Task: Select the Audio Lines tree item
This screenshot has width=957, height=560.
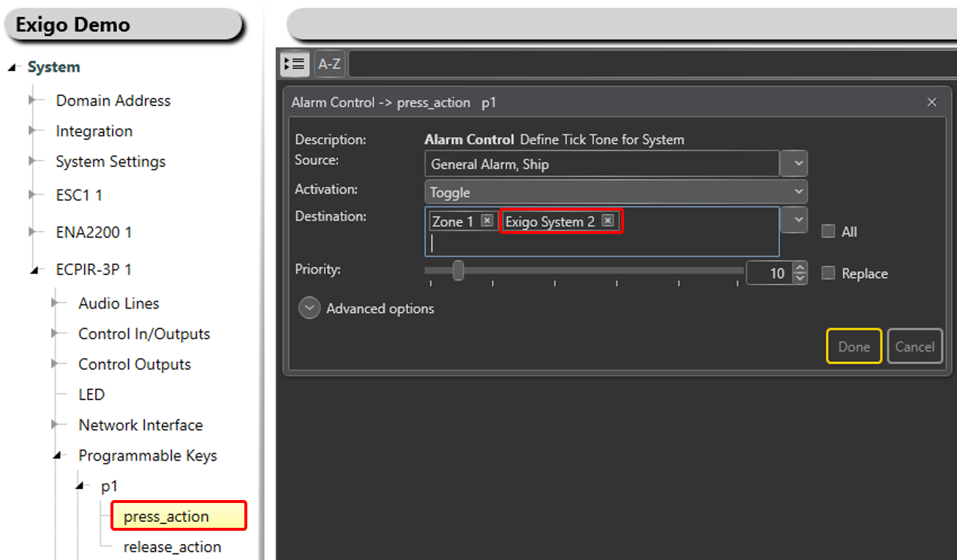Action: (119, 303)
